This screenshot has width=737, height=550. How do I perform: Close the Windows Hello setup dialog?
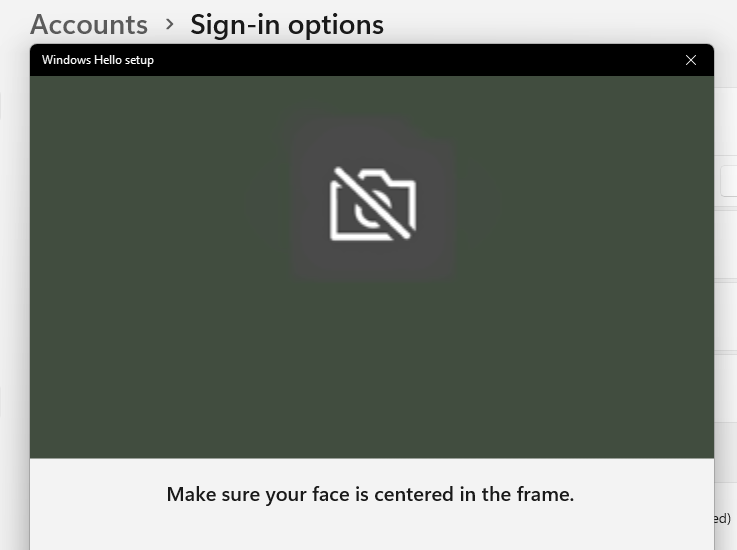tap(690, 60)
